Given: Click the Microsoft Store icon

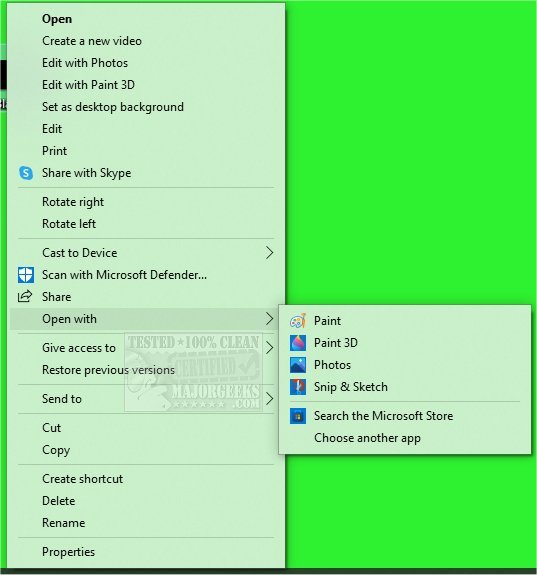Looking at the screenshot, I should click(x=298, y=416).
